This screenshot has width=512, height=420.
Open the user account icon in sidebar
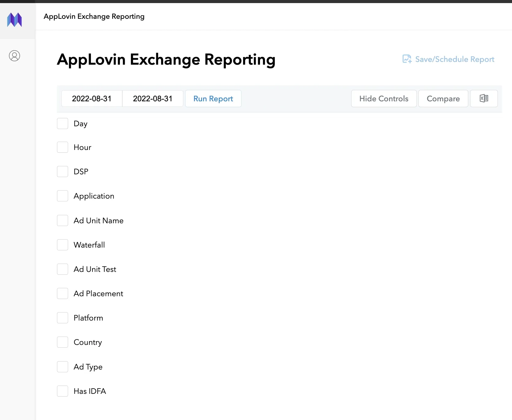14,56
